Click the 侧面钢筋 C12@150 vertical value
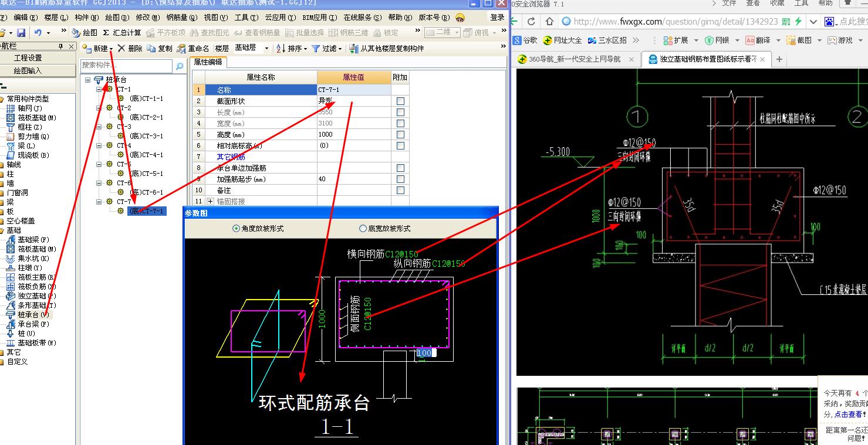Viewport: 868px width, 445px height. tap(368, 314)
